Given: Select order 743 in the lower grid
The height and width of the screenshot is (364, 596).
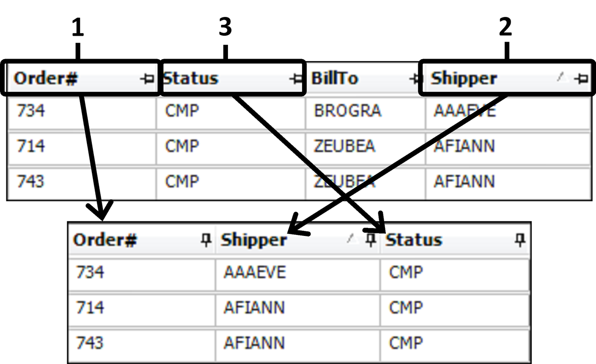Looking at the screenshot, I should (x=90, y=343).
